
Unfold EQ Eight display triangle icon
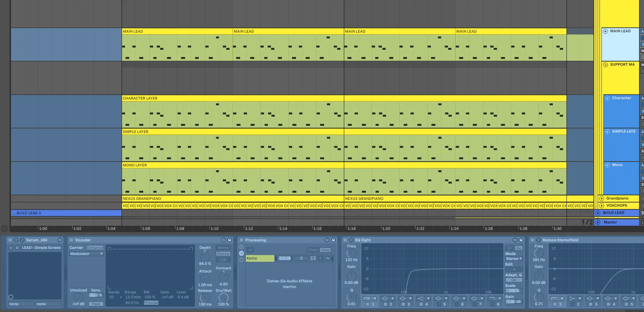click(x=351, y=240)
